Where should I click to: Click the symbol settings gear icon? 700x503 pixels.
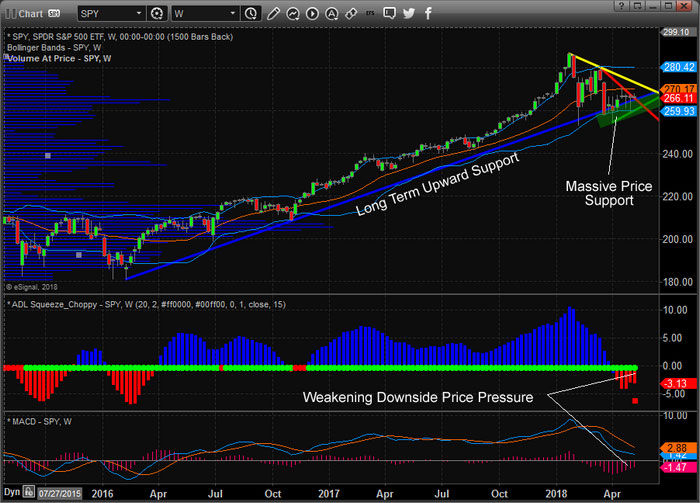157,14
